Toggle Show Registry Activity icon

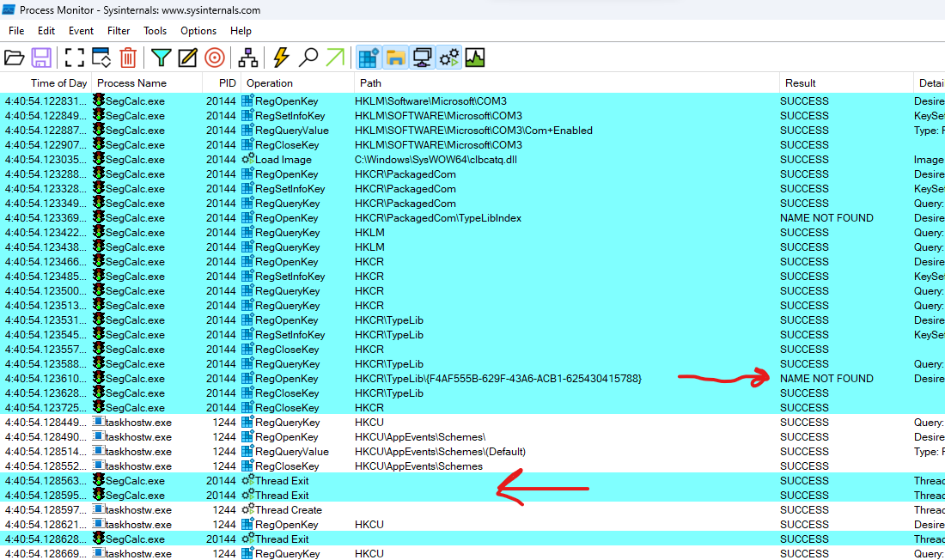(x=369, y=58)
